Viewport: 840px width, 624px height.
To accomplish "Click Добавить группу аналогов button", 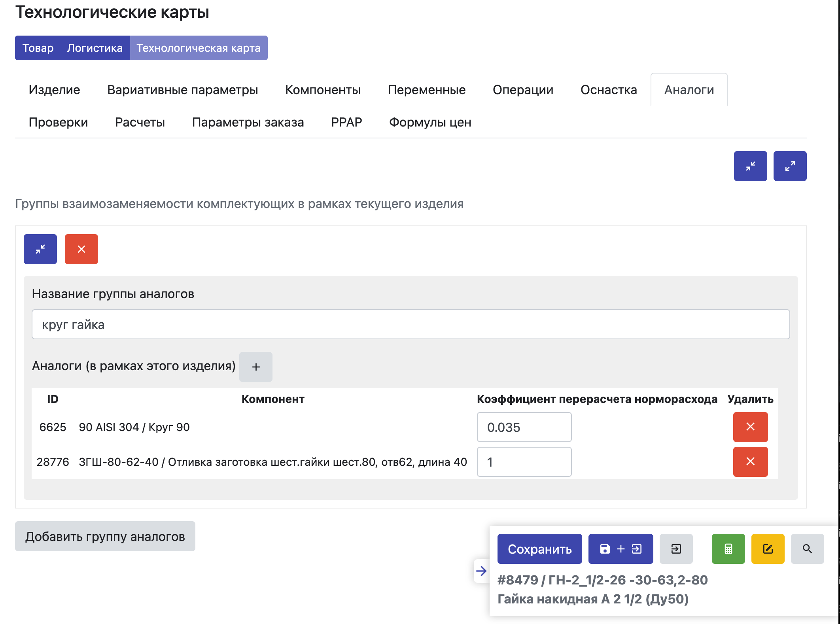I will (x=105, y=536).
